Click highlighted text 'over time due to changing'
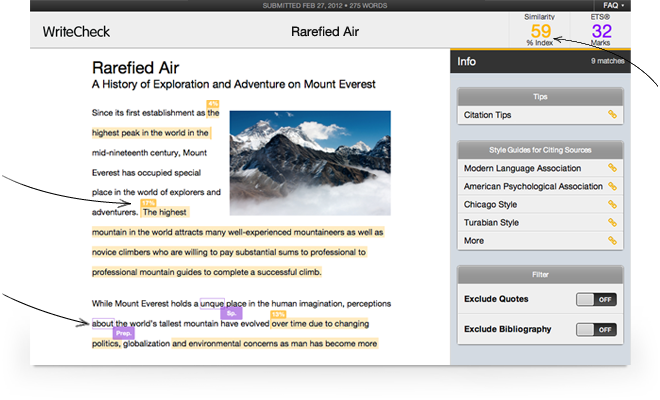This screenshot has width=660, height=400. [320, 323]
